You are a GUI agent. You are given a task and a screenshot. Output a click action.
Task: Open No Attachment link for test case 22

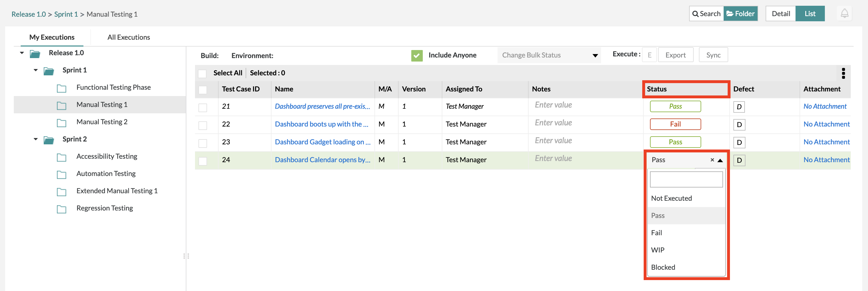826,124
